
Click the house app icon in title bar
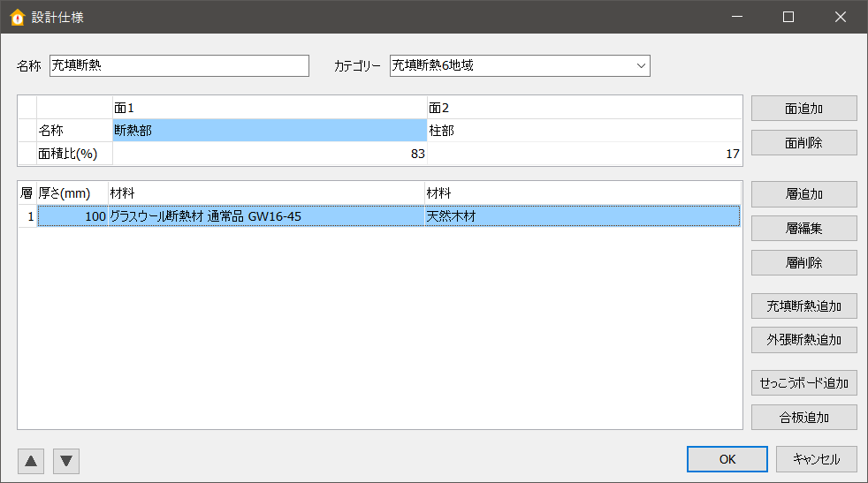click(x=18, y=17)
